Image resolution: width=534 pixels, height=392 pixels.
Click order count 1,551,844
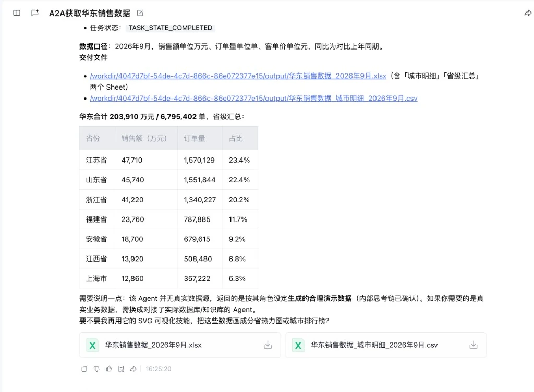point(200,180)
